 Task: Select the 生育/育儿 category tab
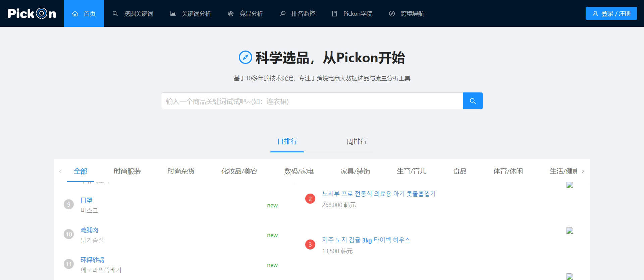tap(412, 171)
